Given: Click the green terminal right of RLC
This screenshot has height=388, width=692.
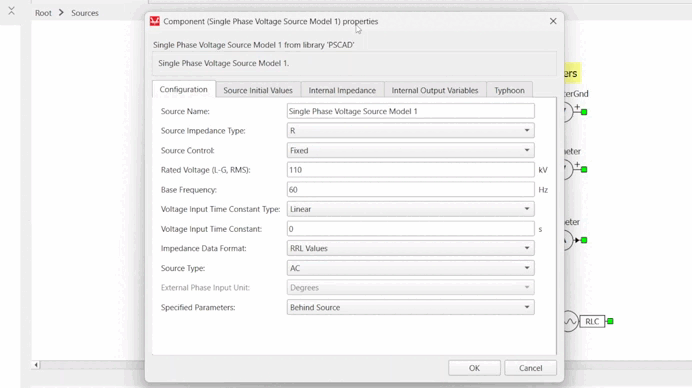Looking at the screenshot, I should [610, 321].
